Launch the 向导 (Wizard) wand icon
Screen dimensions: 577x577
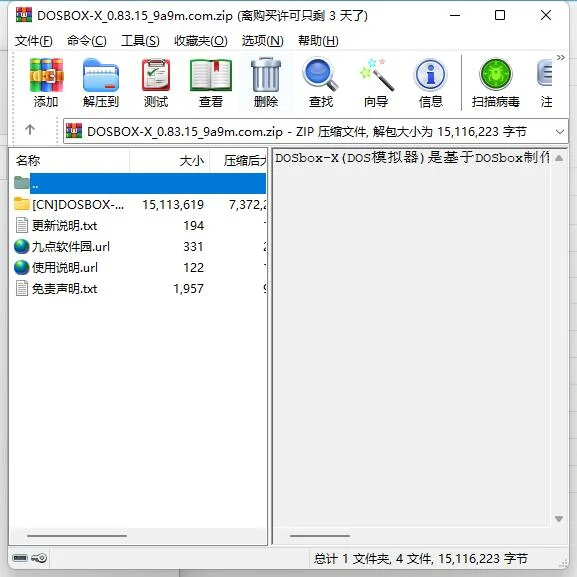376,82
